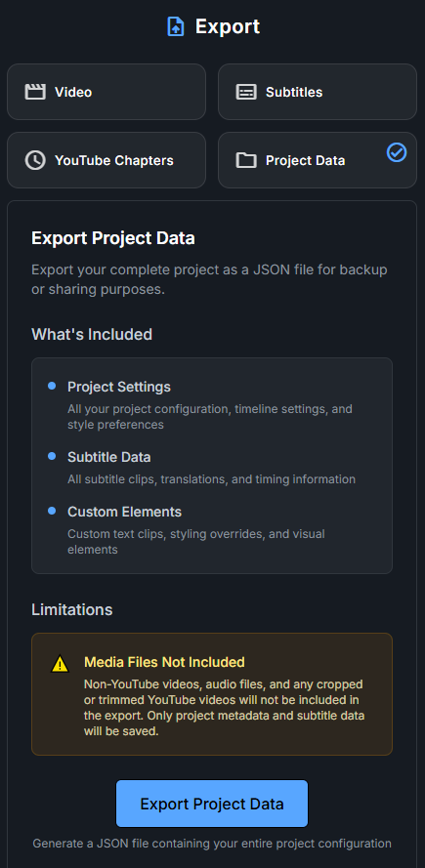Click the "Export Project Data" section heading
The width and height of the screenshot is (425, 868).
click(113, 238)
